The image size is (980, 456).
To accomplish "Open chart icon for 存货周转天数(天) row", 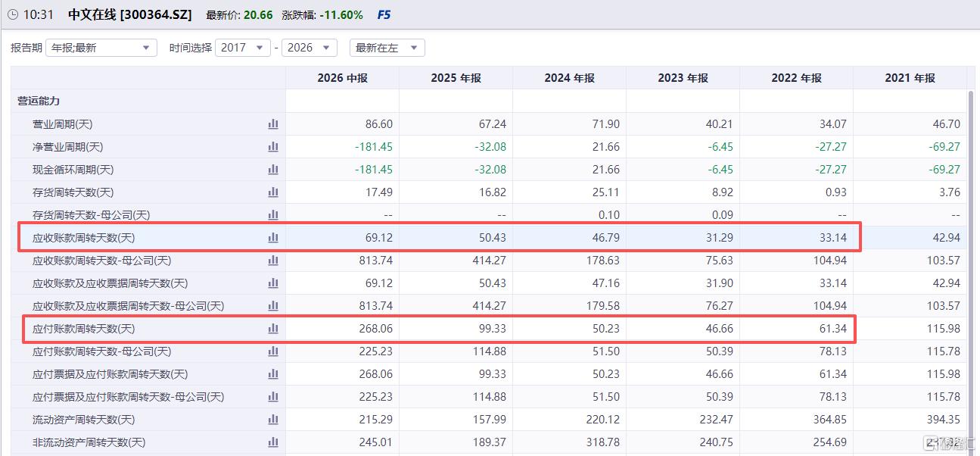I will 273,192.
